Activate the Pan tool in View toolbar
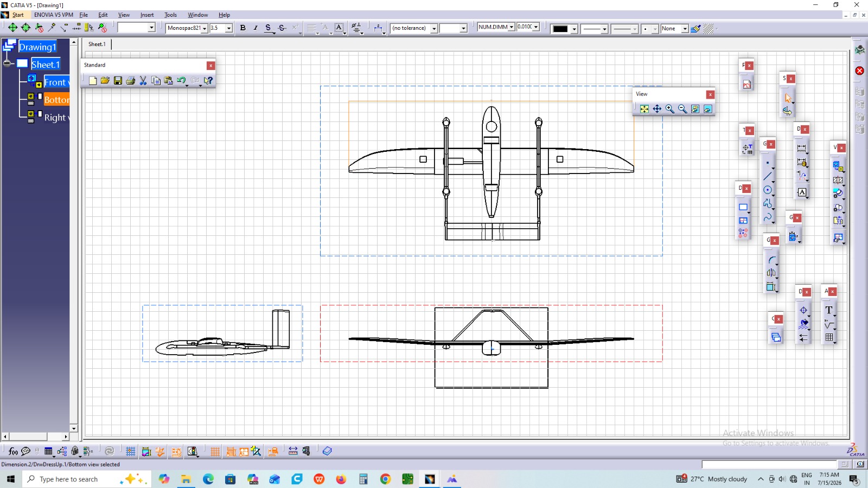The height and width of the screenshot is (488, 868). (657, 109)
